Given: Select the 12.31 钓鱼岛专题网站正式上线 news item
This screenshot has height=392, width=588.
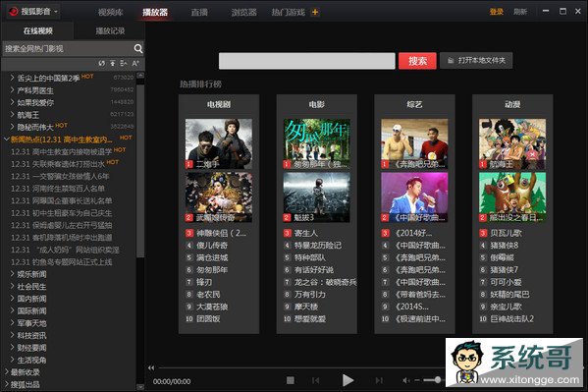Looking at the screenshot, I should click(x=62, y=261).
